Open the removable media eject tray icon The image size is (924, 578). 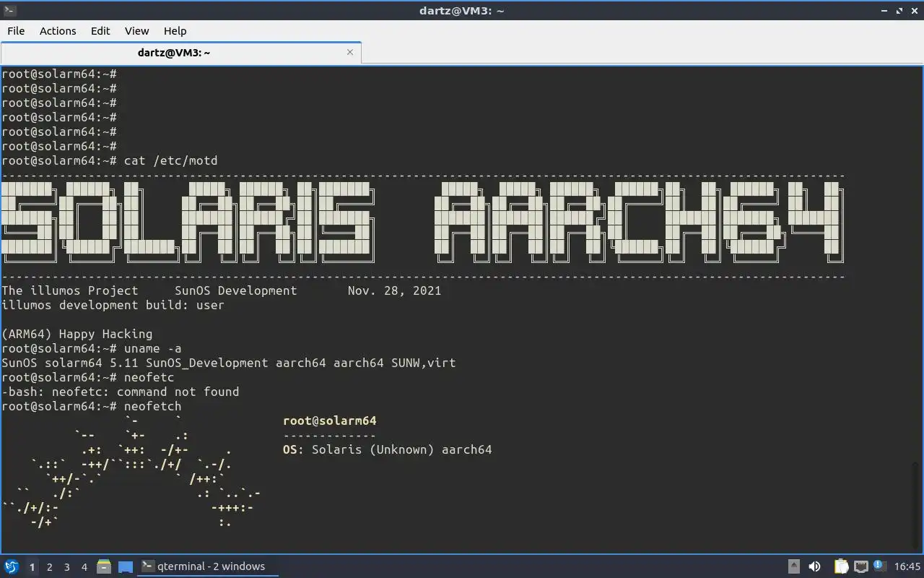pyautogui.click(x=793, y=566)
